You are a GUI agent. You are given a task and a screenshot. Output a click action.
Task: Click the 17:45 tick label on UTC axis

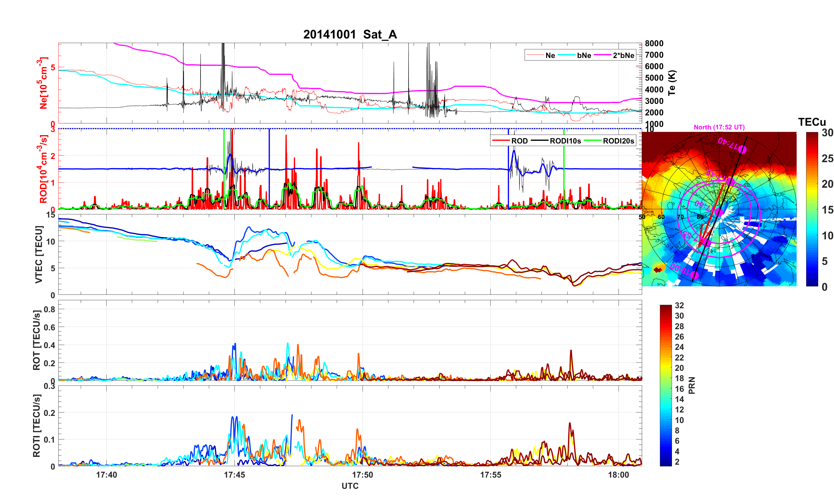pyautogui.click(x=234, y=475)
